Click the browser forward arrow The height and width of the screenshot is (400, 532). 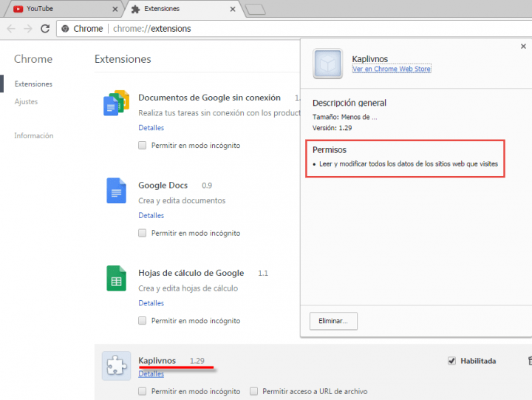coord(28,29)
